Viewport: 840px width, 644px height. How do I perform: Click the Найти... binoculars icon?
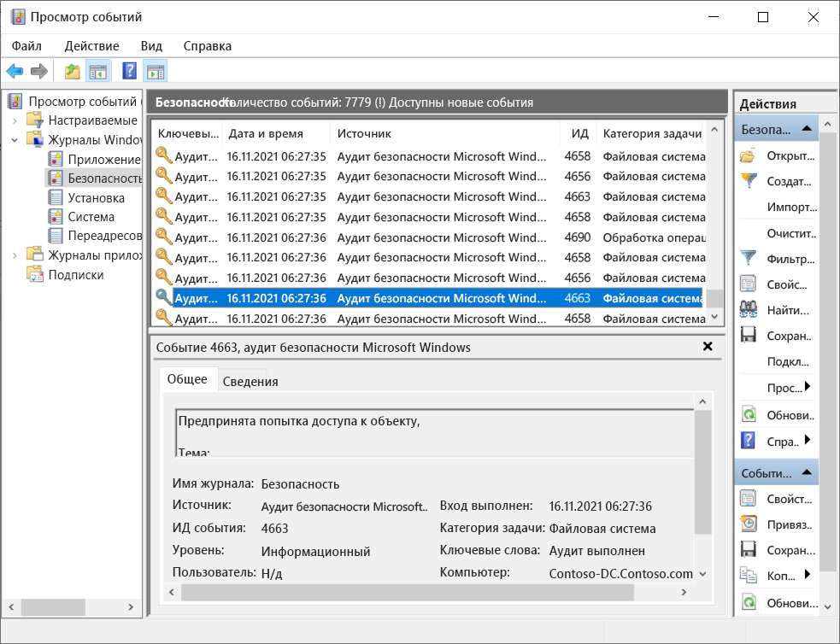tap(748, 309)
